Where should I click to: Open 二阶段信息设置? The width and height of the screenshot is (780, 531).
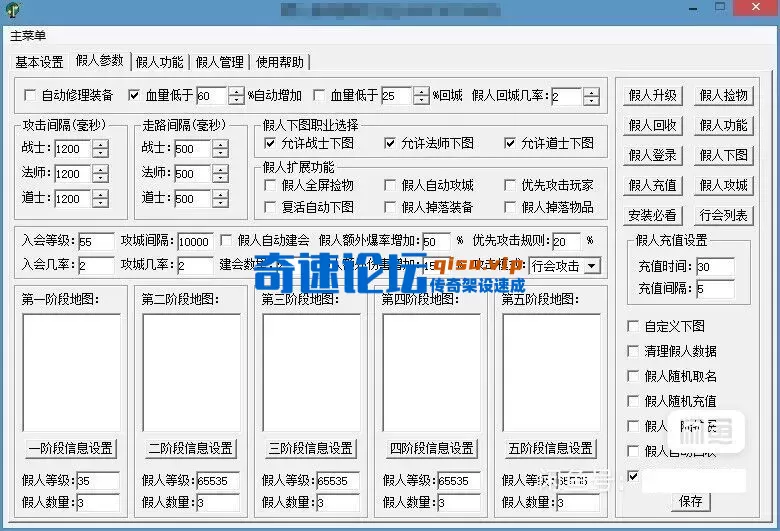pyautogui.click(x=191, y=448)
